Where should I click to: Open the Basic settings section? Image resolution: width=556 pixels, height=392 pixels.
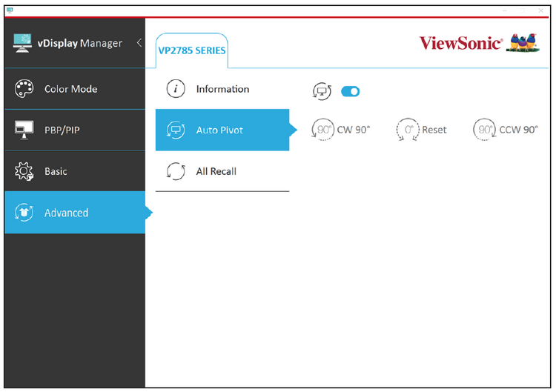pos(75,171)
